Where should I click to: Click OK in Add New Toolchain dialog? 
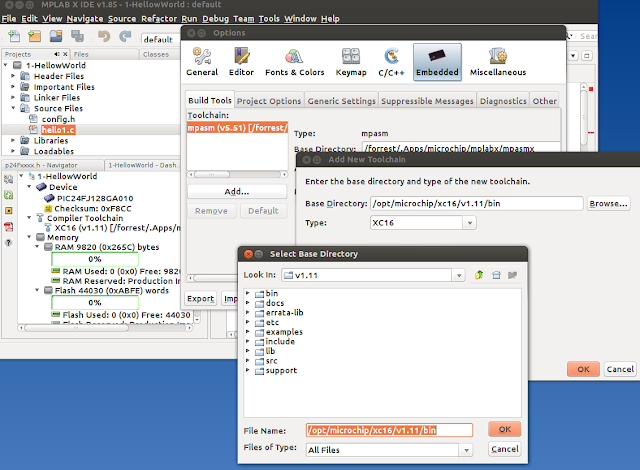[x=583, y=369]
